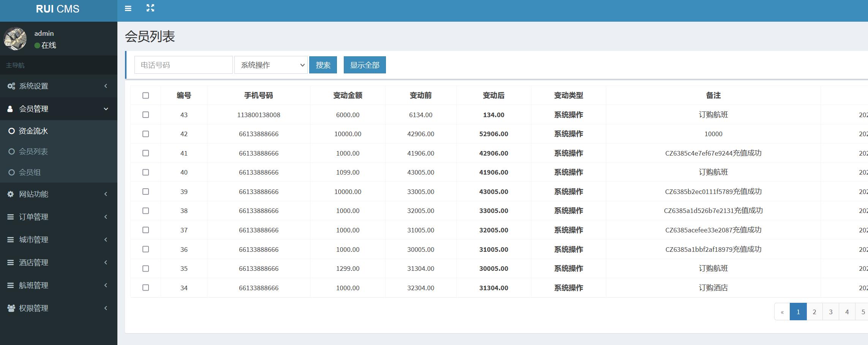Click the fullscreen expand icon in header
868x345 pixels.
pyautogui.click(x=150, y=8)
